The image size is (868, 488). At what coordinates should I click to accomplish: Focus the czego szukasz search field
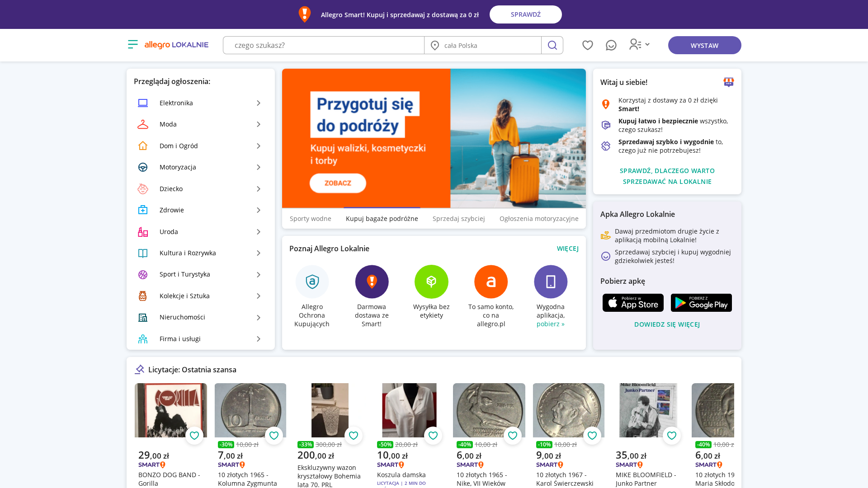324,45
